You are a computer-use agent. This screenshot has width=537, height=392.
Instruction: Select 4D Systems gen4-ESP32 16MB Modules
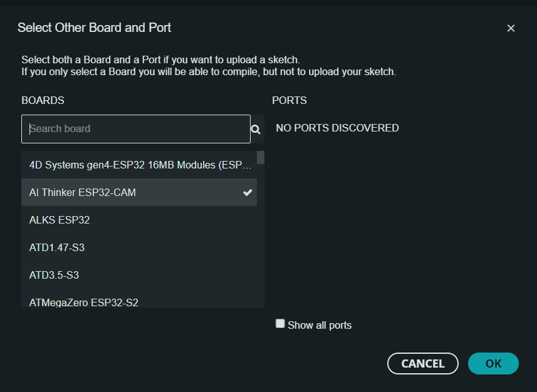click(x=125, y=165)
